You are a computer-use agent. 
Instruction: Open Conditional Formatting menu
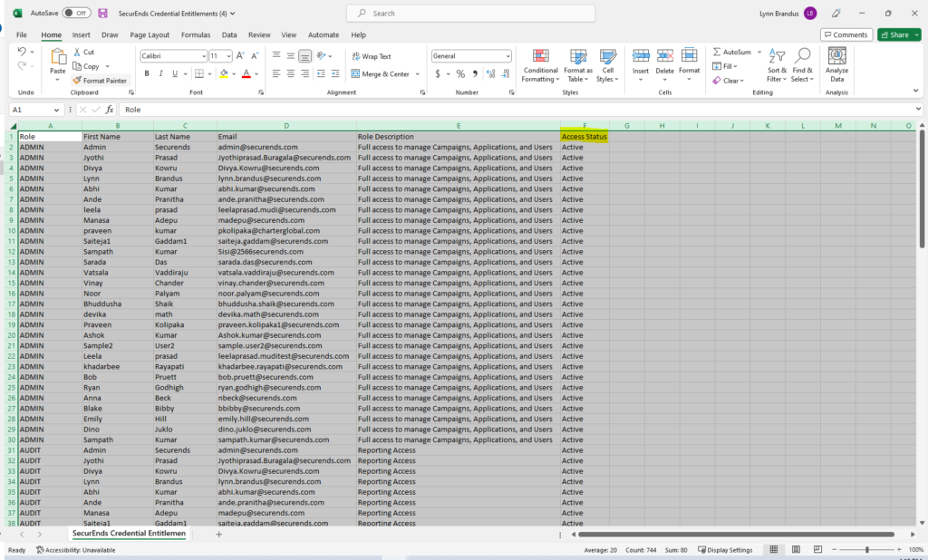[x=540, y=66]
